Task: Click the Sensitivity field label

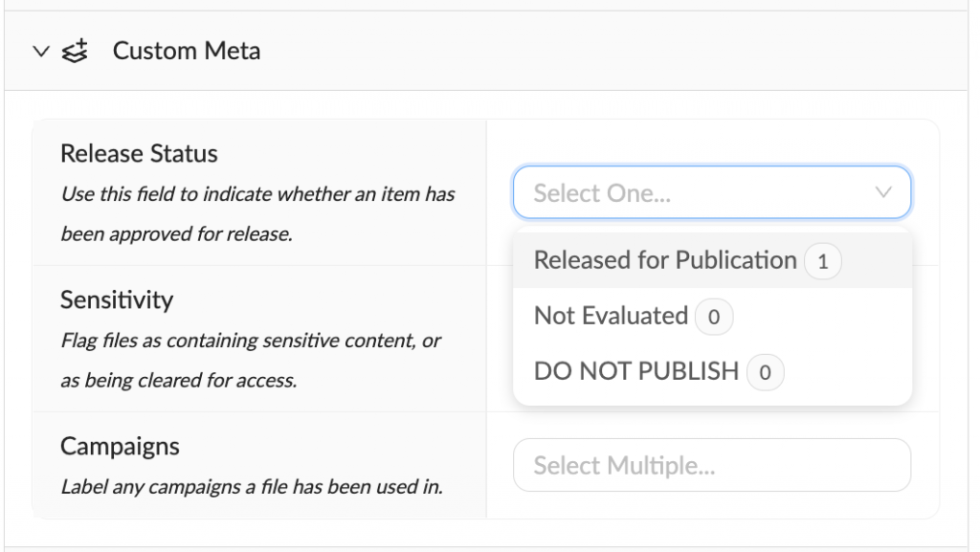Action: point(117,299)
